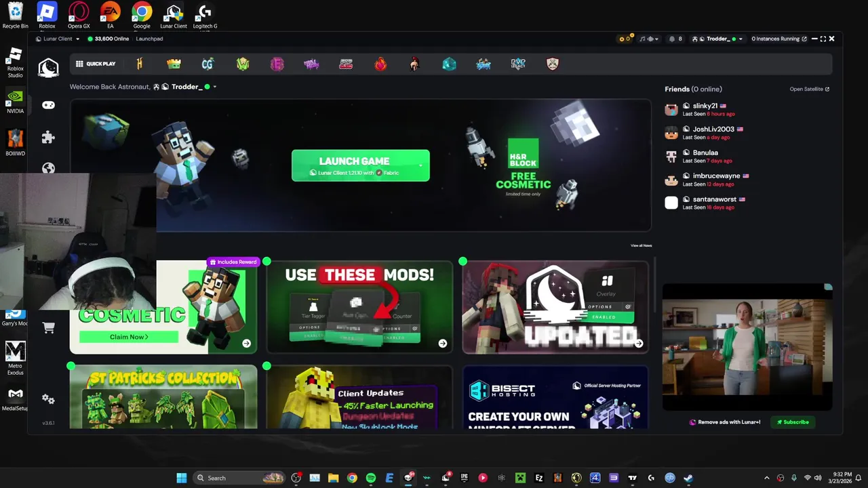Viewport: 868px width, 488px height.
Task: Select the fire server icon in Quick Play
Action: coord(380,64)
